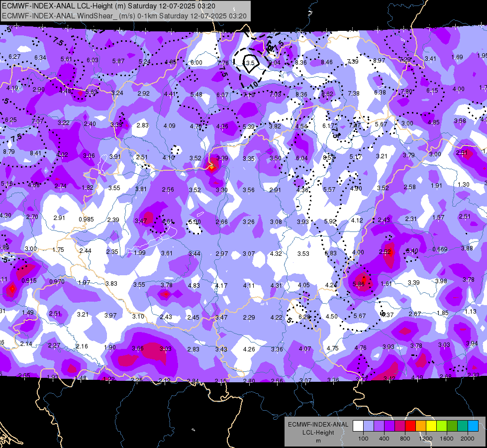
Task: Click the legend unit label m
Action: tap(318, 441)
